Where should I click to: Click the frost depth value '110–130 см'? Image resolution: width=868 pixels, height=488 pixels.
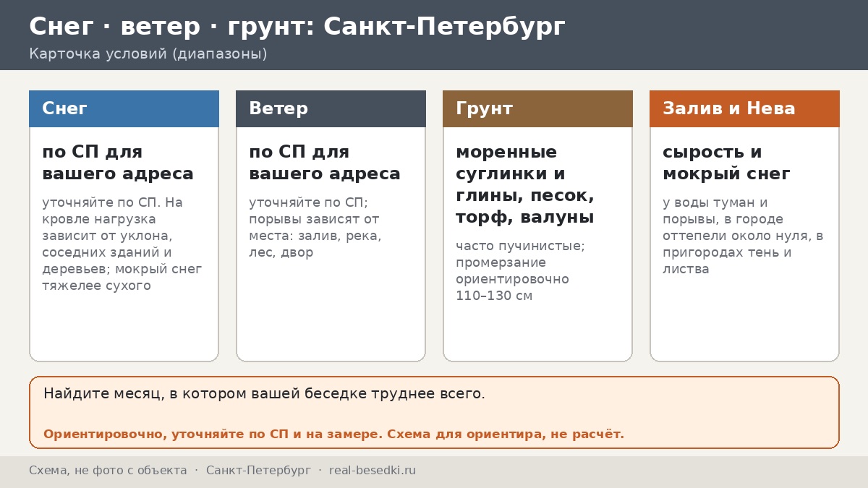point(494,296)
